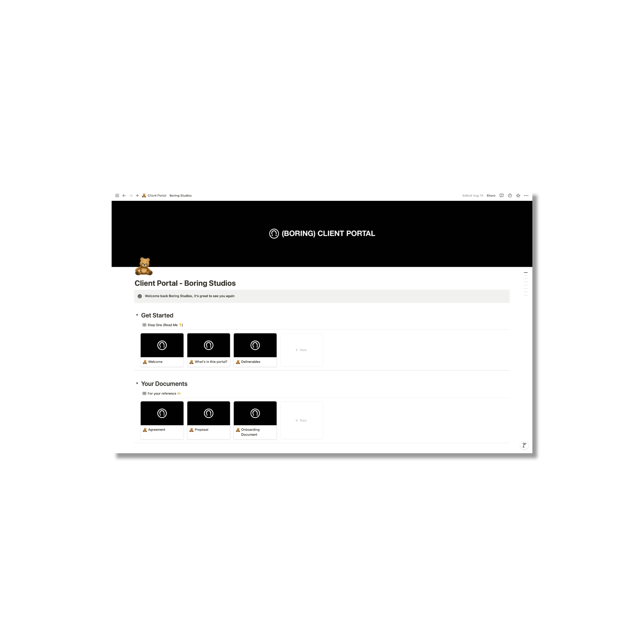Viewport: 644px width, 644px height.
Task: Collapse the Your Documents section
Action: [137, 383]
